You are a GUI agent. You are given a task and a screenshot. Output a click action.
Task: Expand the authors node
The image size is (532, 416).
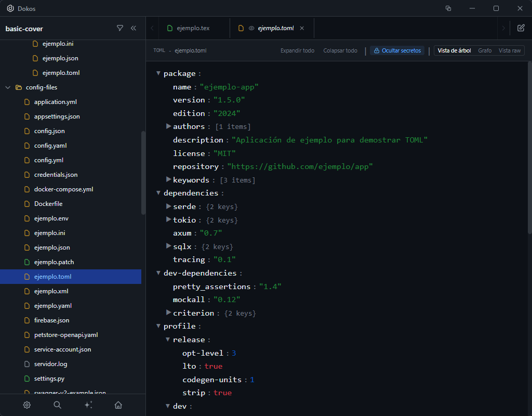coord(168,126)
